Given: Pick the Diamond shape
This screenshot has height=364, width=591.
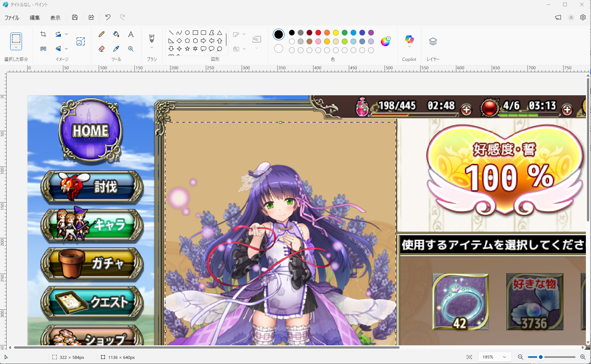Looking at the screenshot, I should [x=179, y=41].
